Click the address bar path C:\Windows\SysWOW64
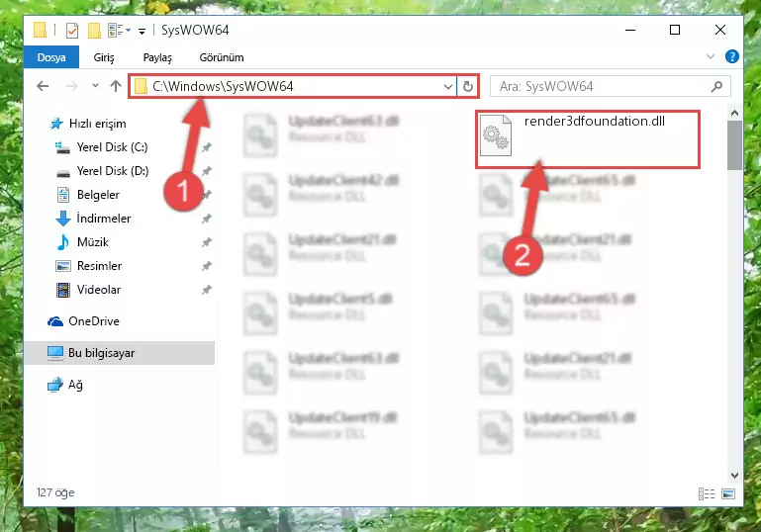The width and height of the screenshot is (761, 532). point(223,86)
